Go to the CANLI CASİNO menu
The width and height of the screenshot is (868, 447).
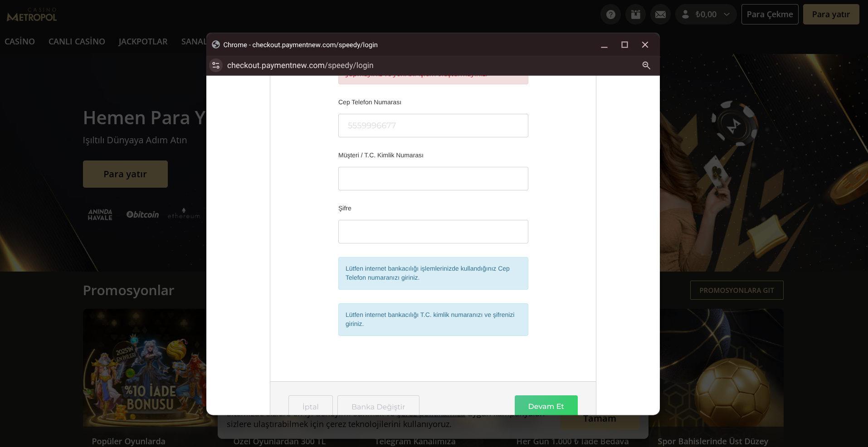click(x=77, y=42)
